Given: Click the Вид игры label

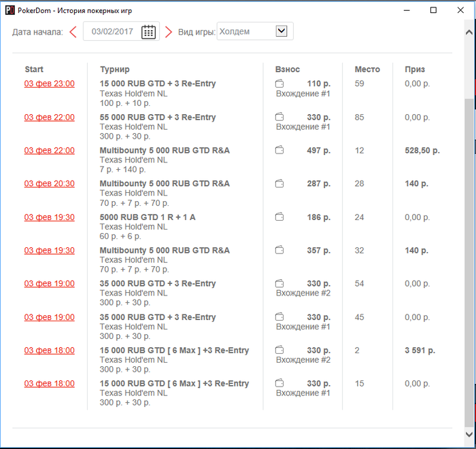Looking at the screenshot, I should pyautogui.click(x=197, y=32).
